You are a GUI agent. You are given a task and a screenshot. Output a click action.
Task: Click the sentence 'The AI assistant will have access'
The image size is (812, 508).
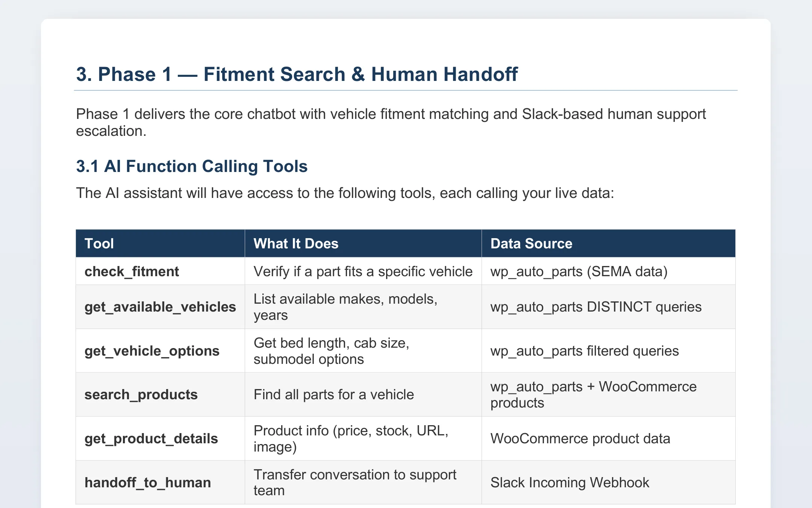(345, 193)
